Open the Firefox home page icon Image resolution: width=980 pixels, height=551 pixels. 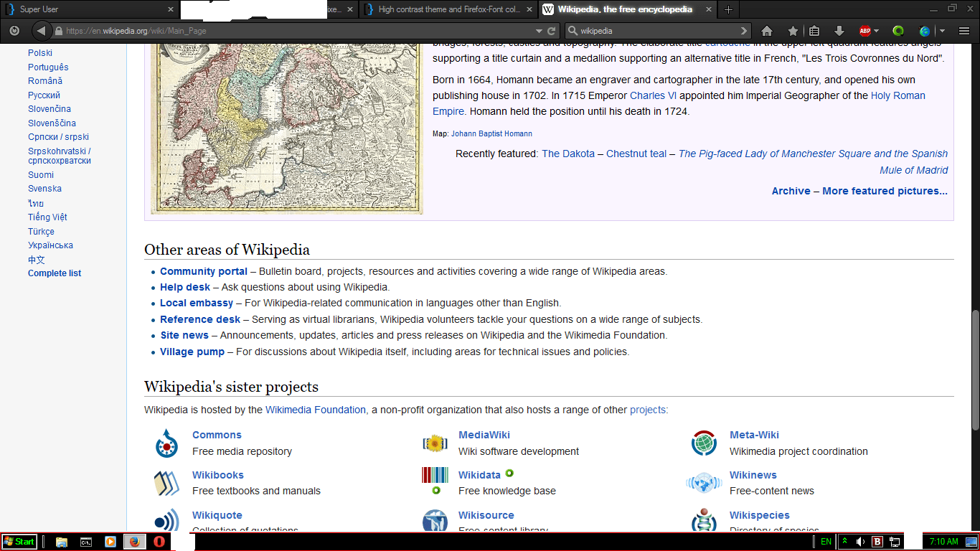click(x=767, y=31)
